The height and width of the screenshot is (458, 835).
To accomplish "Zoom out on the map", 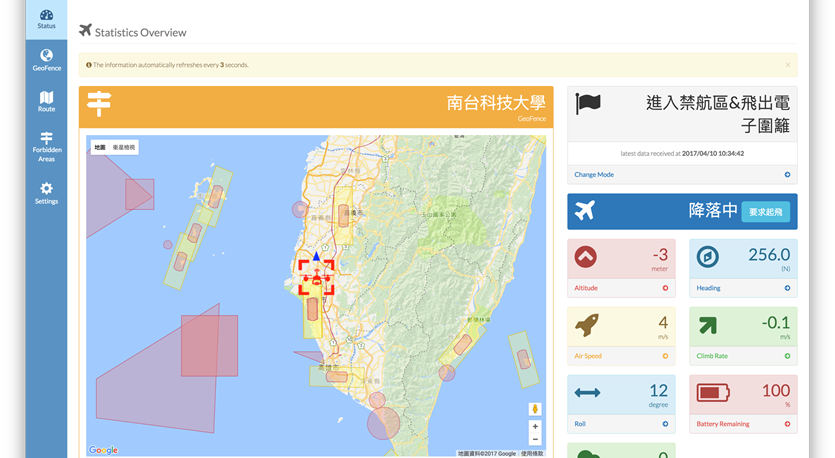I will click(x=535, y=439).
